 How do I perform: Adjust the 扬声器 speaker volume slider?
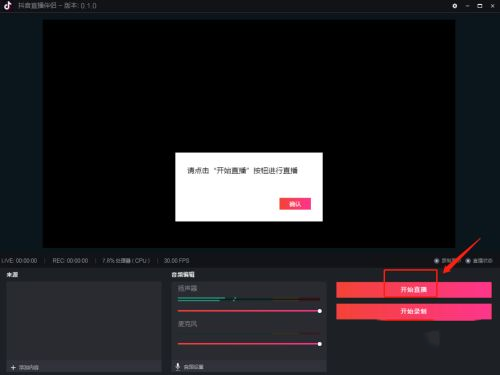(249, 311)
